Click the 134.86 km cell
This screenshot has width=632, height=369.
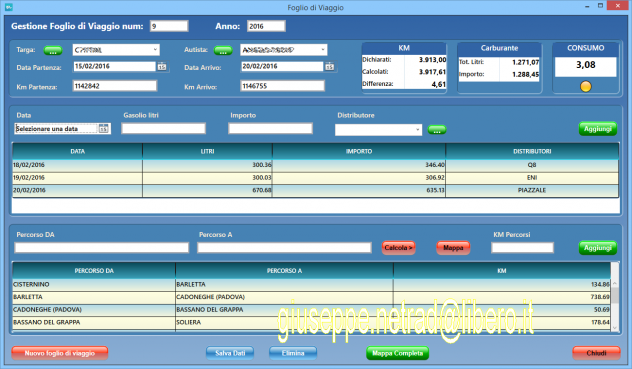pos(502,284)
